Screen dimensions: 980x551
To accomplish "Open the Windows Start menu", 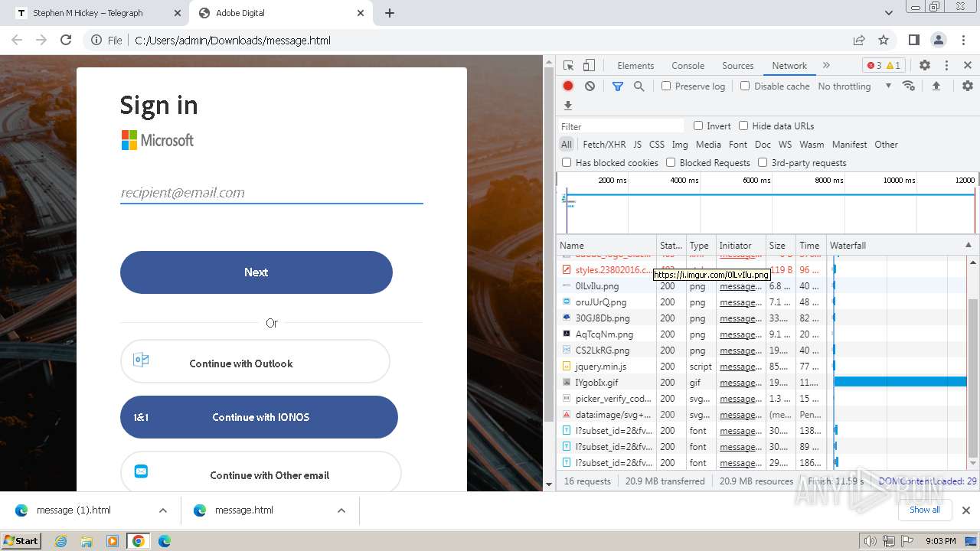I will click(x=21, y=541).
